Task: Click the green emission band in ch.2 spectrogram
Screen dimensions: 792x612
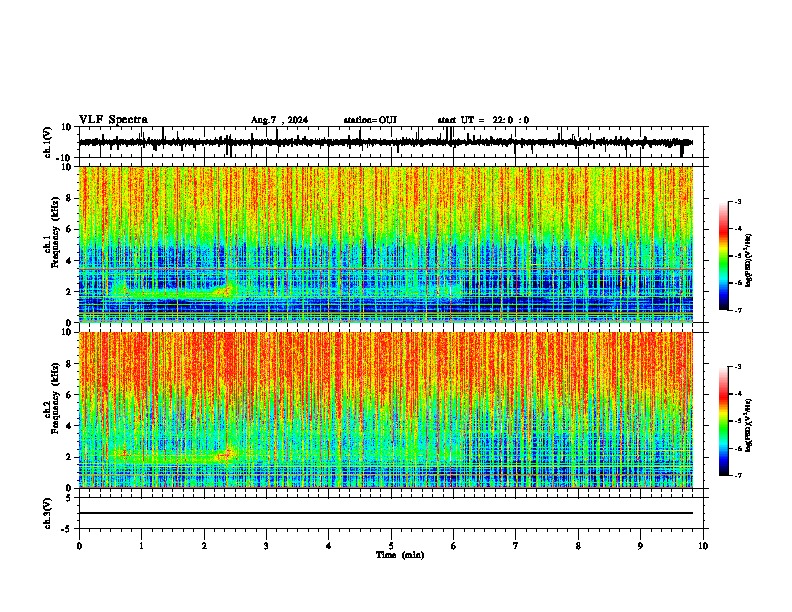Action: (x=172, y=456)
